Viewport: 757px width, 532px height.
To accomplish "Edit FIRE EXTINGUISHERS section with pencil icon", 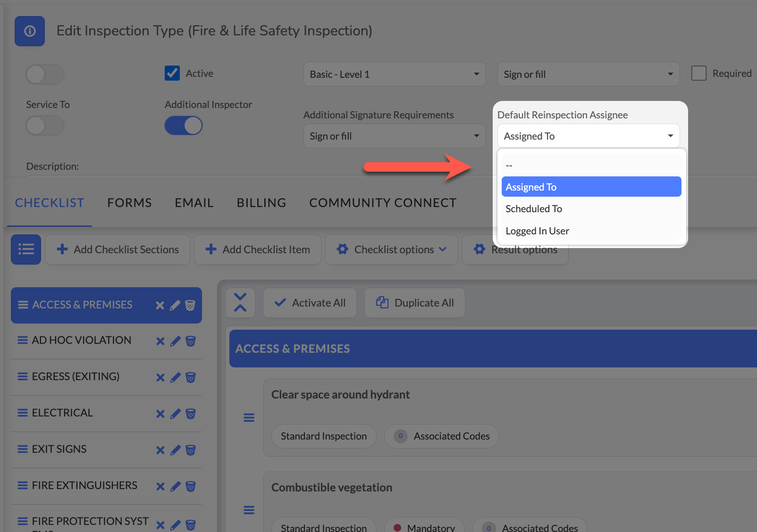I will pos(176,486).
